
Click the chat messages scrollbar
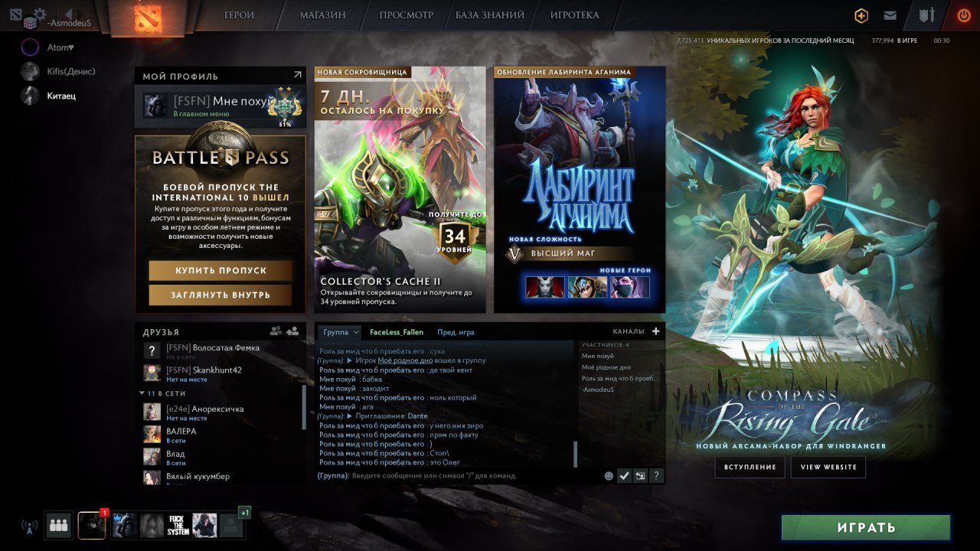pos(575,454)
